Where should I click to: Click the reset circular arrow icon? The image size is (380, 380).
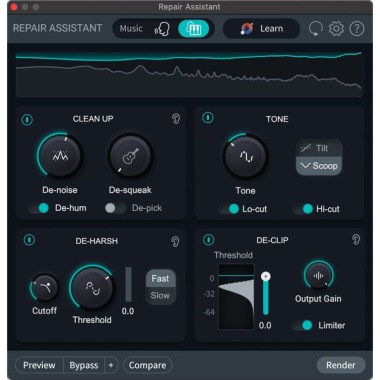(315, 29)
